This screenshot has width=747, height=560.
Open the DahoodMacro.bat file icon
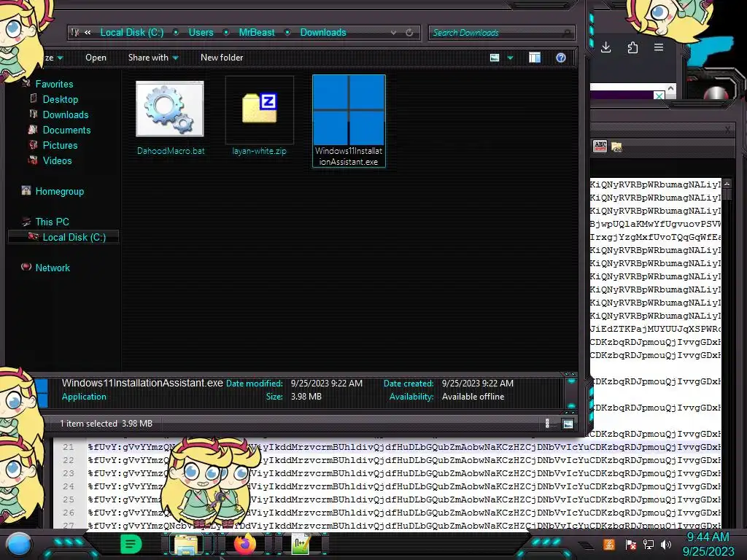[x=169, y=109]
